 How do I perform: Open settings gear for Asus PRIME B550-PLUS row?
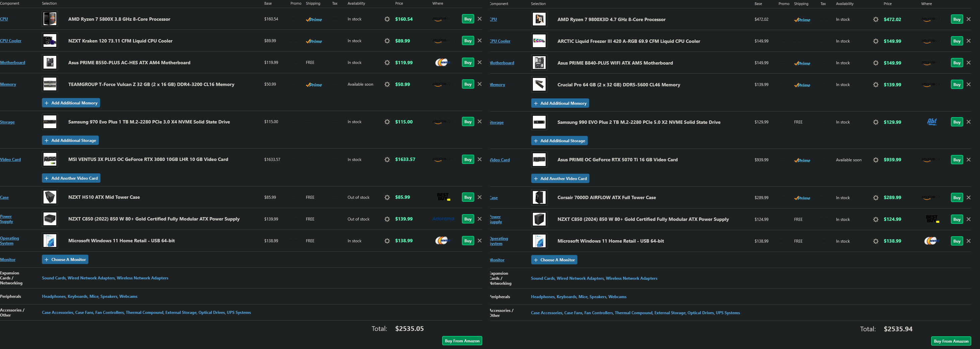pyautogui.click(x=387, y=62)
